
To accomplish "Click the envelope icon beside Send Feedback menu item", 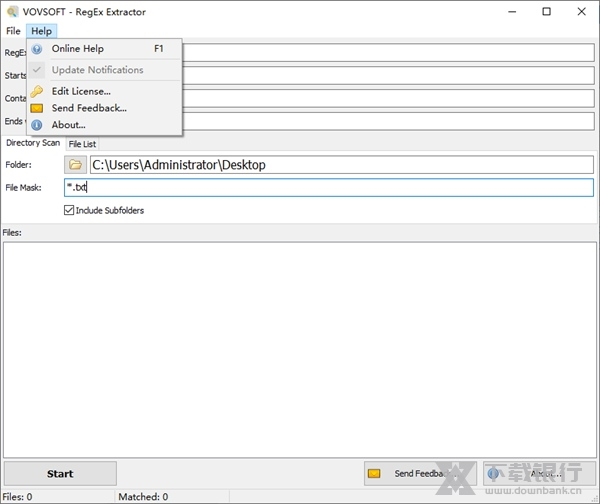I will [37, 108].
